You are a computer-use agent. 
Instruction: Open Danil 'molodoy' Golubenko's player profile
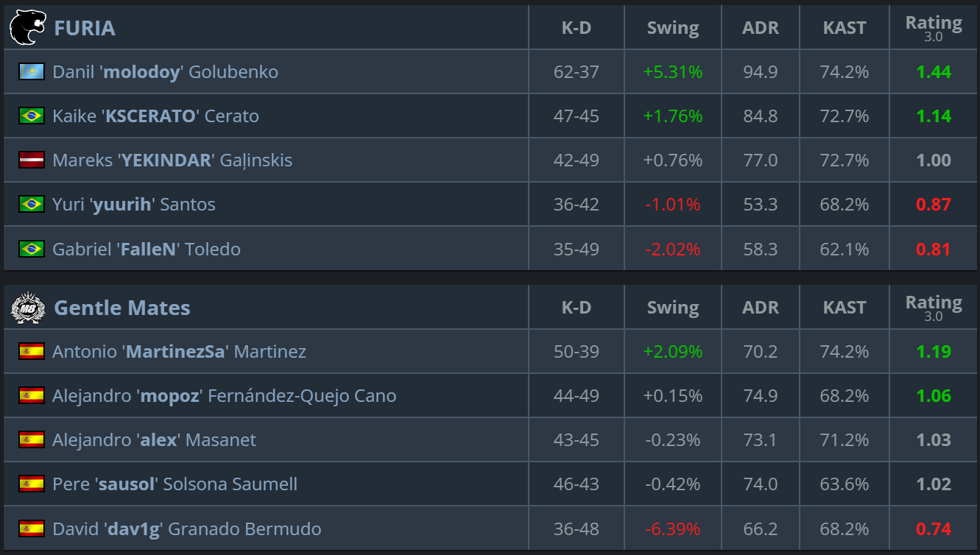[165, 71]
